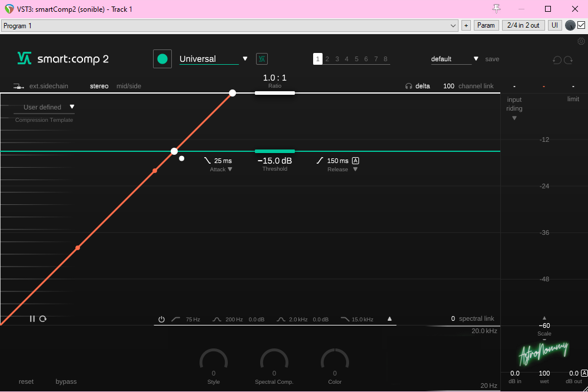Select the 75 Hz high-pass filter icon
The image size is (588, 392).
[x=176, y=320]
